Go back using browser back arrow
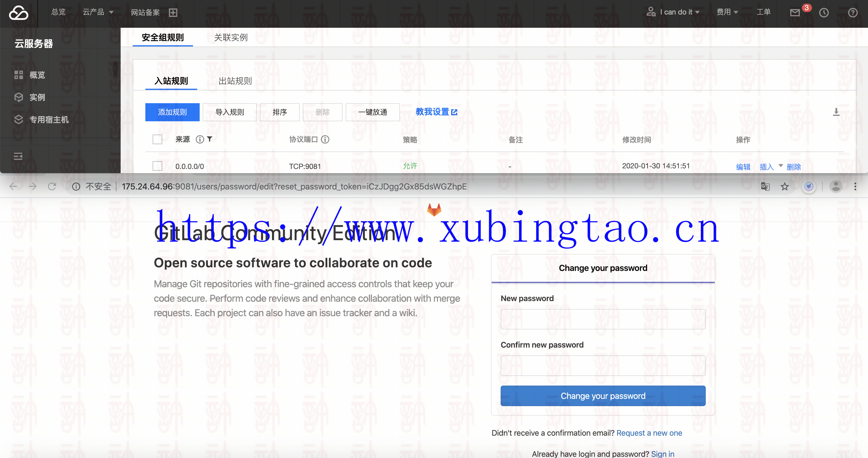Image resolution: width=868 pixels, height=458 pixels. pos(13,186)
